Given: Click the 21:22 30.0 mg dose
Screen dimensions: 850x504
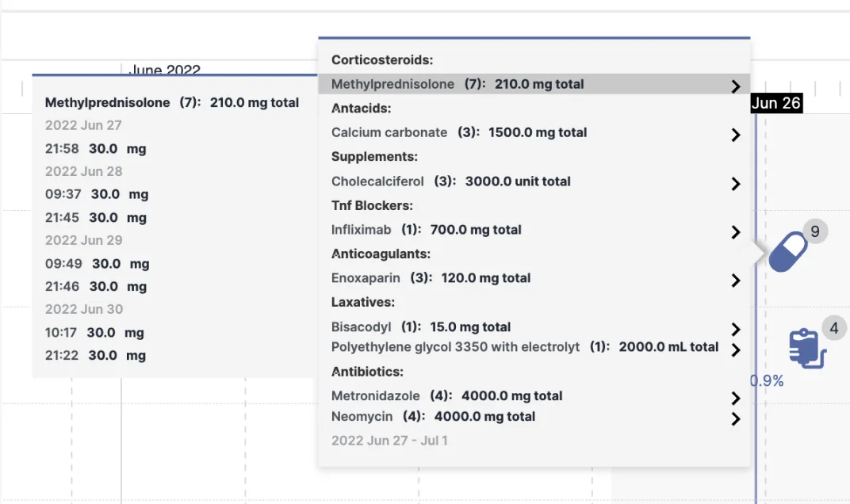Looking at the screenshot, I should pos(95,355).
